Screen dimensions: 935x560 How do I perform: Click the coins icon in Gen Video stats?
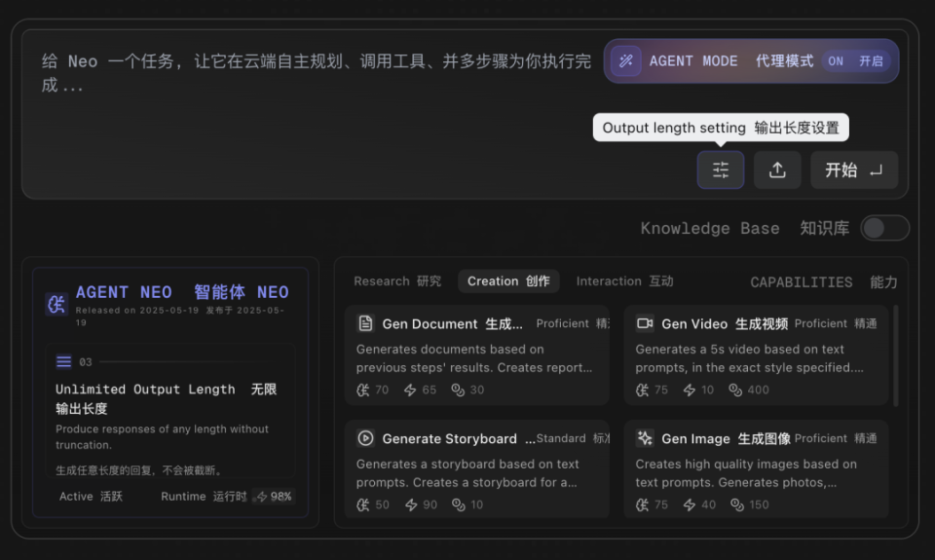coord(734,390)
